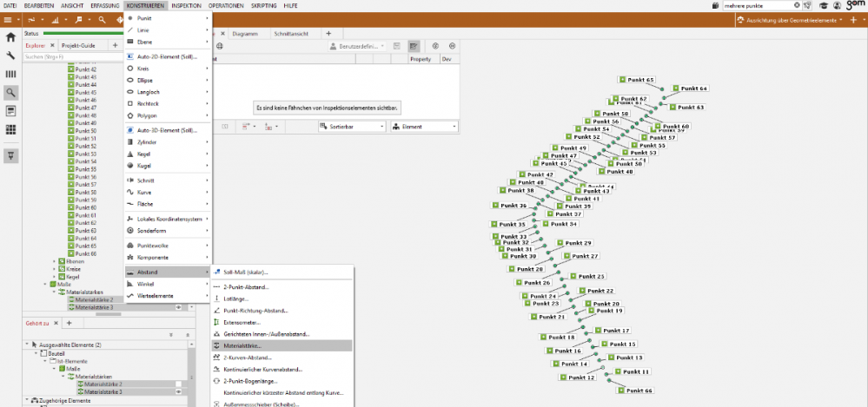
Task: Click the pin icon in the left sidebar
Action: click(11, 155)
